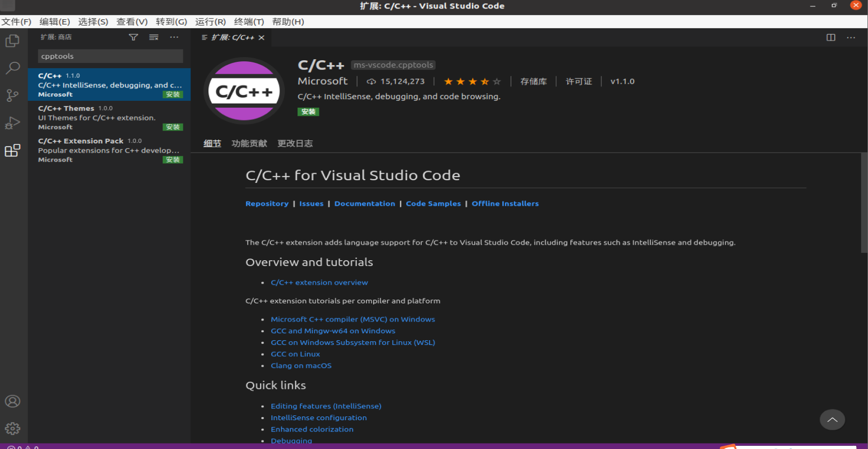This screenshot has width=868, height=449.
Task: Open the 编辑(E) menu
Action: pos(55,22)
